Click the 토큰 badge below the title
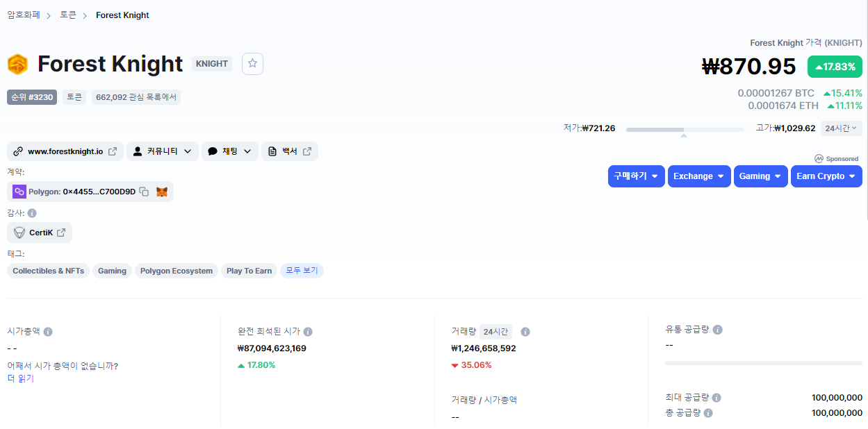The height and width of the screenshot is (429, 868). (x=74, y=97)
